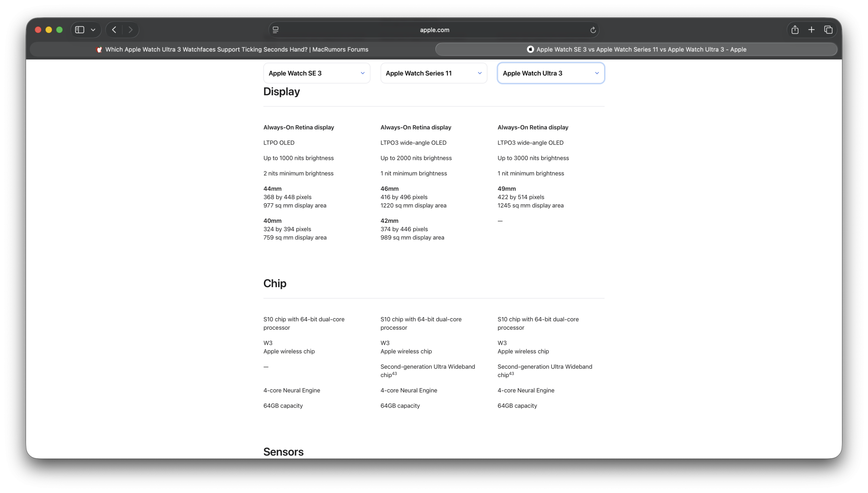Reload the page with the refresh icon

(x=593, y=30)
